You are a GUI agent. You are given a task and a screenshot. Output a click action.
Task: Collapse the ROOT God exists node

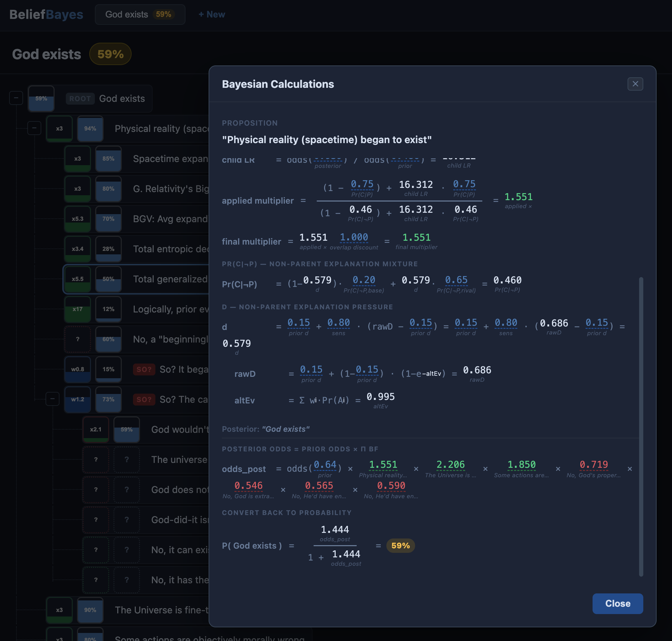[16, 98]
